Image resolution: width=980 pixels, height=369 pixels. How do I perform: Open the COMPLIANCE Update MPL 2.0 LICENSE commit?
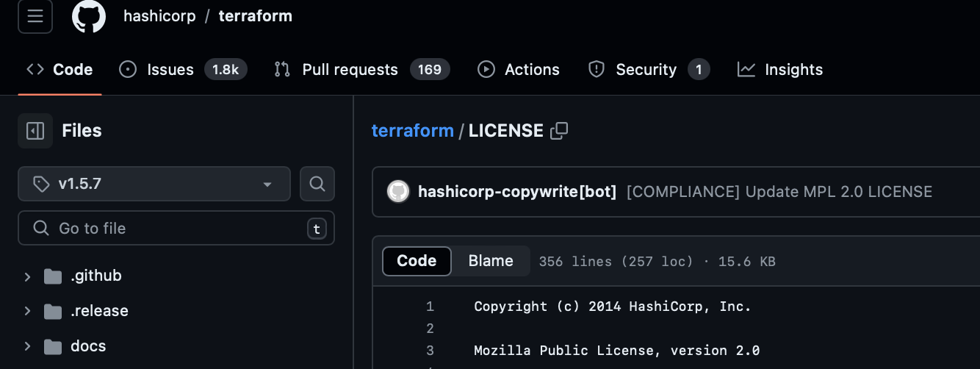click(x=779, y=192)
